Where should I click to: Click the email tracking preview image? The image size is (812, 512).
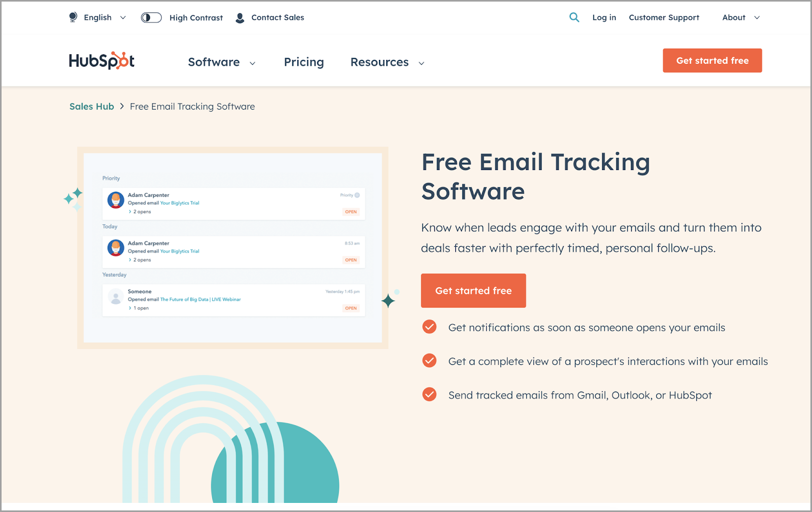233,248
